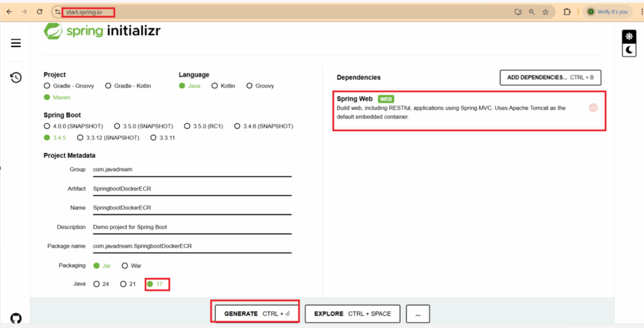Screen dimensions: 644x328
Task: Go forward with the browser forward arrow
Action: click(x=25, y=12)
